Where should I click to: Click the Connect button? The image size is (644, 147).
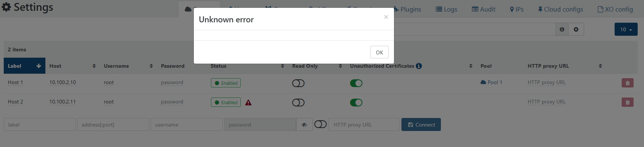click(421, 125)
